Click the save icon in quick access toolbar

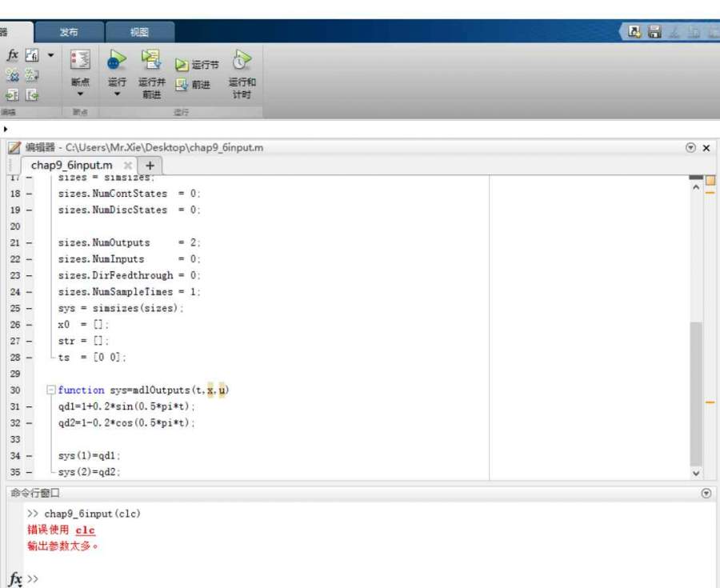click(654, 32)
